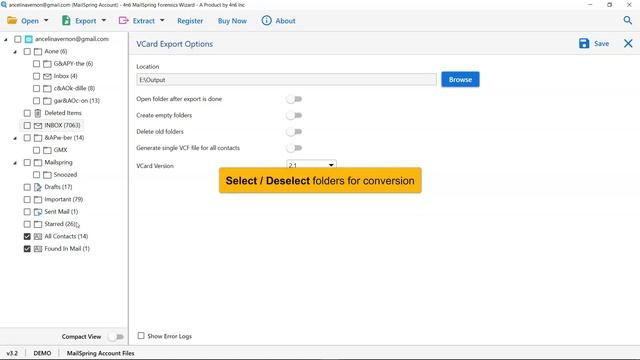Click the Save floppy disk icon

[x=584, y=43]
